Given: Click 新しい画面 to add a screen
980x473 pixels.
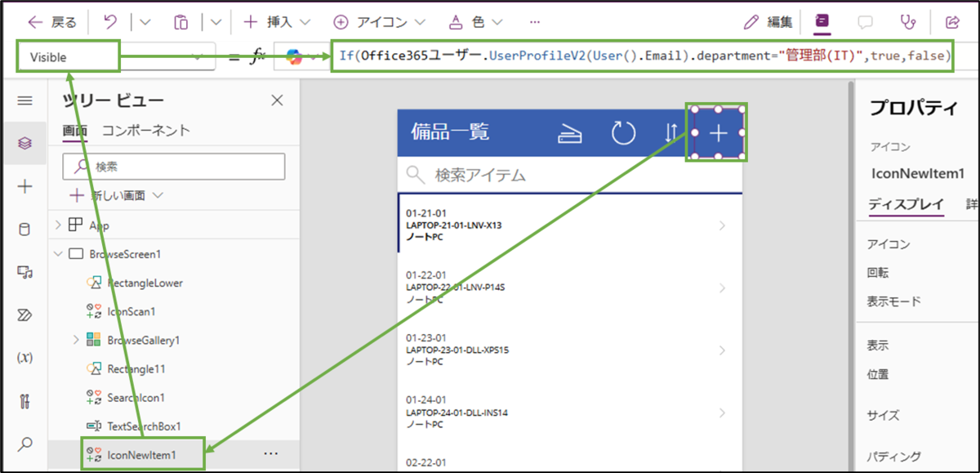Looking at the screenshot, I should point(116,196).
